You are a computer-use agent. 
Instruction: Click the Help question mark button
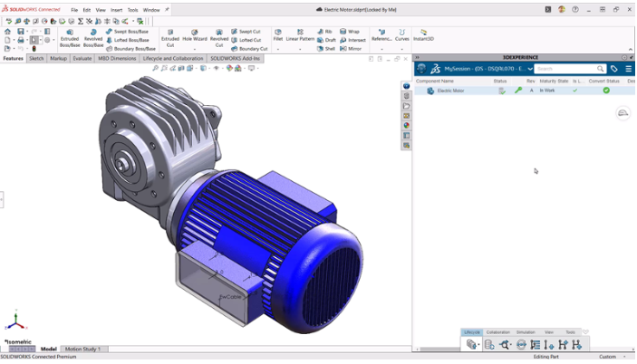(x=575, y=9)
